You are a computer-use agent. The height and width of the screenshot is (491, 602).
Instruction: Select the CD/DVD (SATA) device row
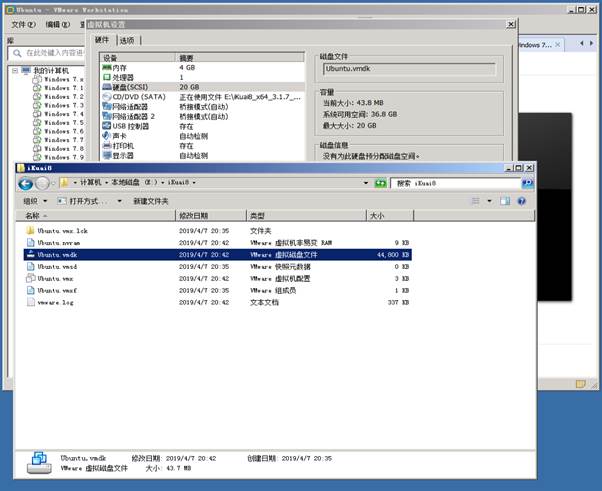click(135, 97)
